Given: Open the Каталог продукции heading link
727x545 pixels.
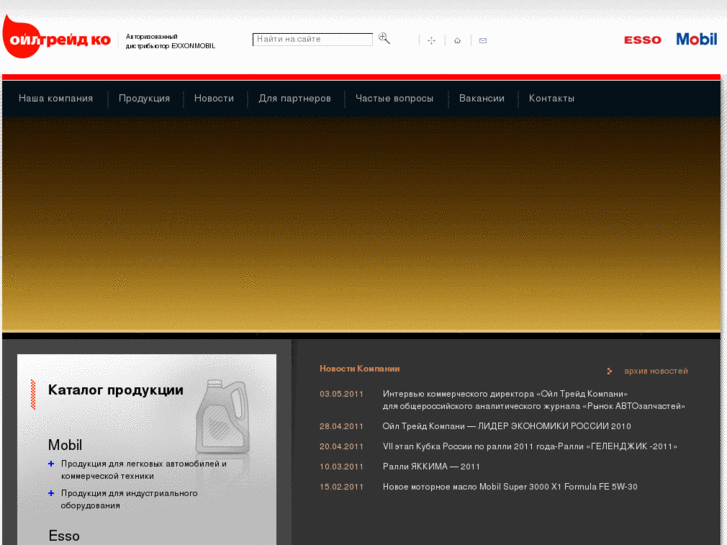Looking at the screenshot, I should pyautogui.click(x=115, y=390).
